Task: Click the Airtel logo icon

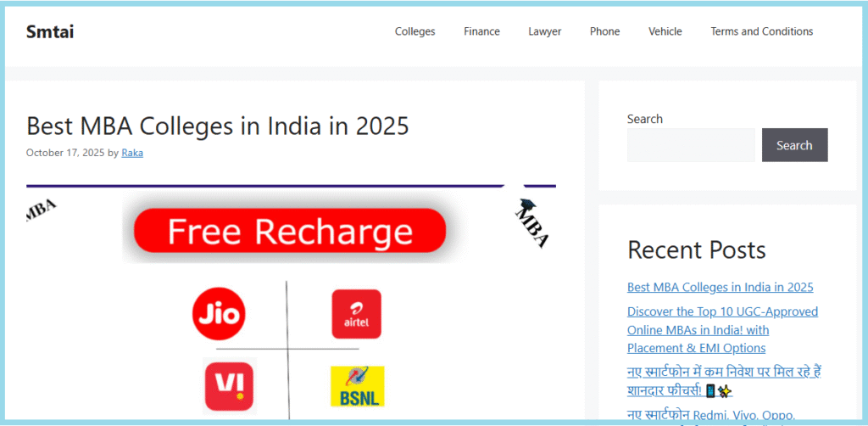Action: (356, 314)
